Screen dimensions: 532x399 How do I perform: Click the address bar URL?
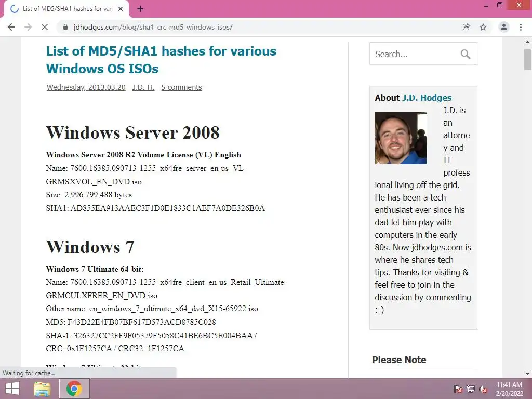pyautogui.click(x=153, y=27)
